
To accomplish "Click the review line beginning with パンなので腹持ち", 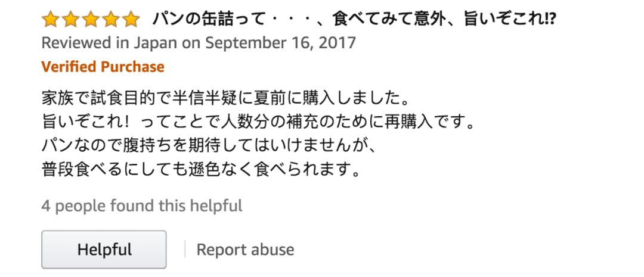I will [208, 145].
